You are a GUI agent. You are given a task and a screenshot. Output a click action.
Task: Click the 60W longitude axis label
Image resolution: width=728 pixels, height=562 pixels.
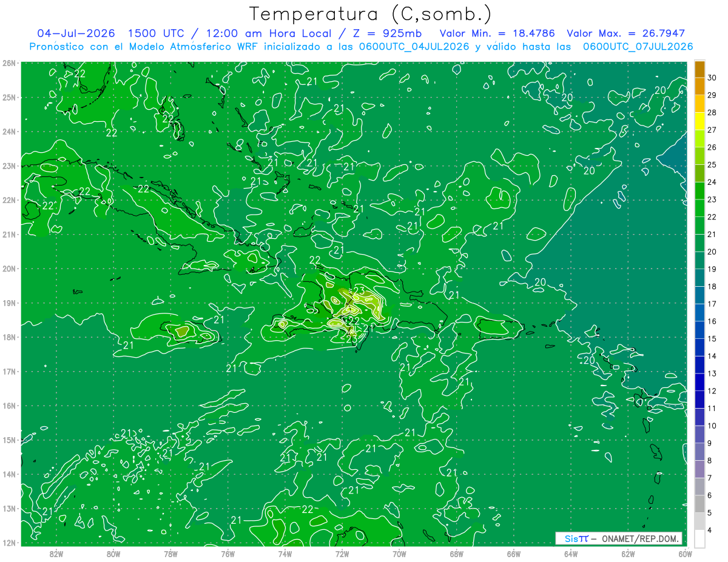tap(686, 554)
